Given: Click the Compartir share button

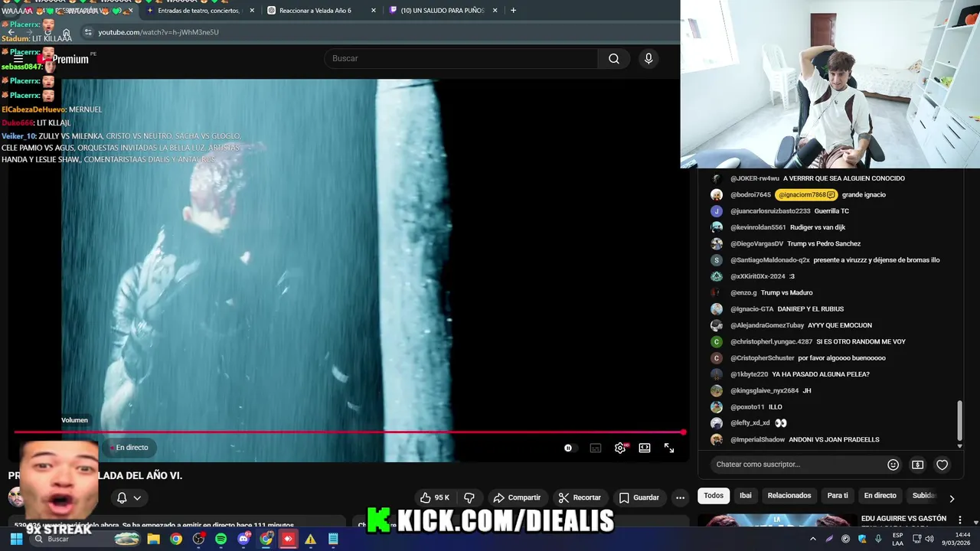Looking at the screenshot, I should tap(517, 497).
